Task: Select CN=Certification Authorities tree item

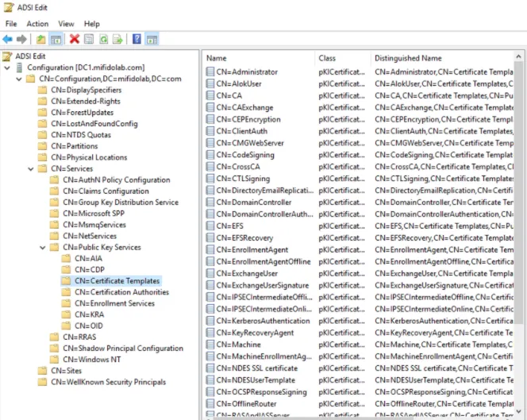Action: click(x=121, y=292)
